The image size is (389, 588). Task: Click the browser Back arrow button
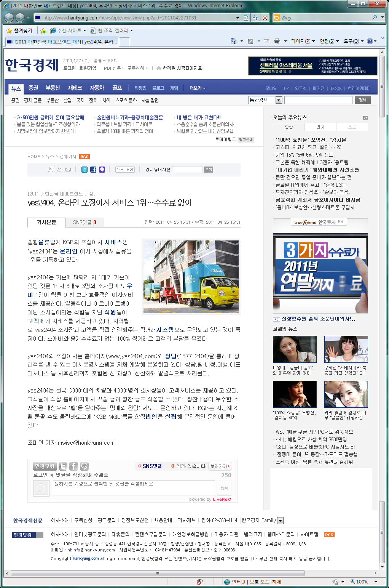(9, 18)
